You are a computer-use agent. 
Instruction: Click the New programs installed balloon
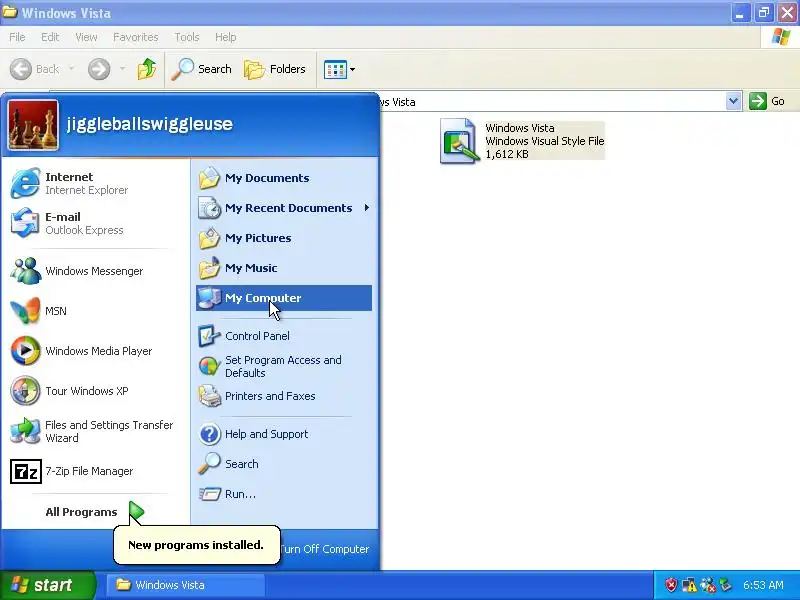[x=196, y=545]
